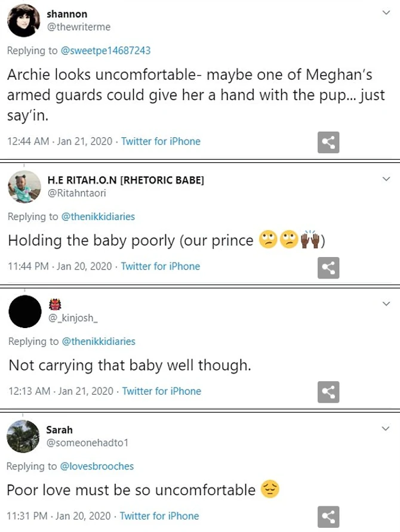Expand options chevron on shannon's tweet
Screen dimensions: 400x532
click(386, 13)
